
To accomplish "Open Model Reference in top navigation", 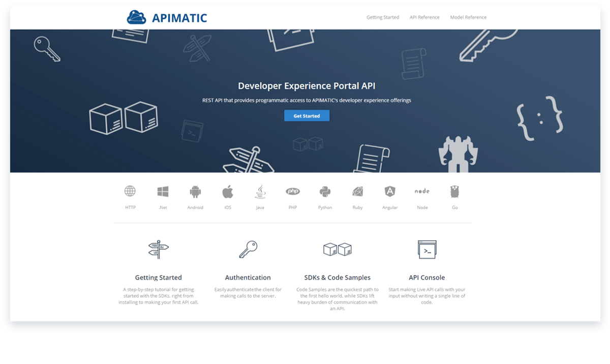I will (468, 17).
